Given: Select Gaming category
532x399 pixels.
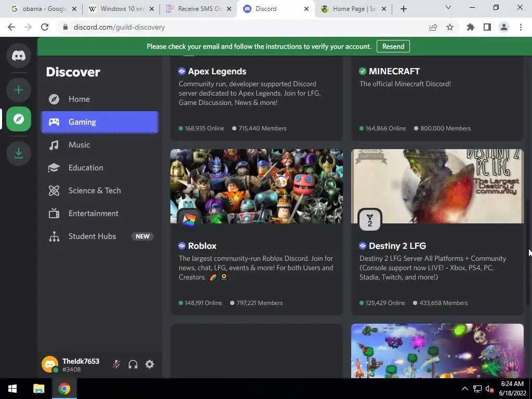Looking at the screenshot, I should (x=100, y=122).
